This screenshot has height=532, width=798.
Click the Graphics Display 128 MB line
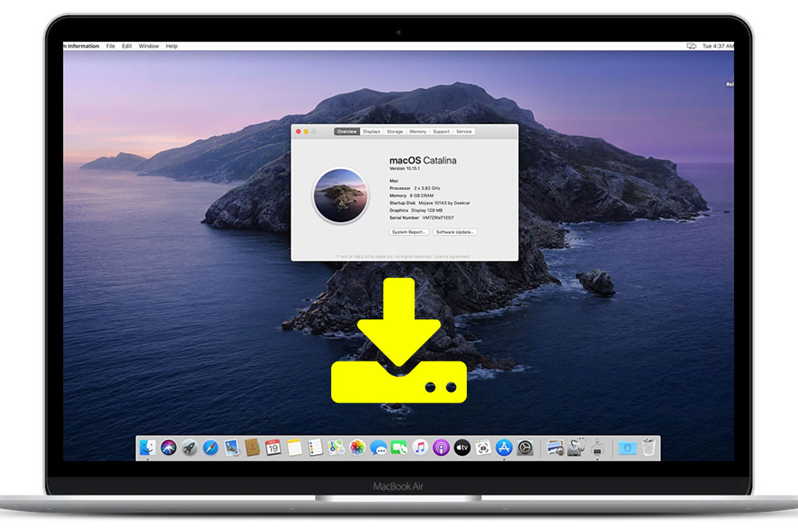[x=416, y=210]
